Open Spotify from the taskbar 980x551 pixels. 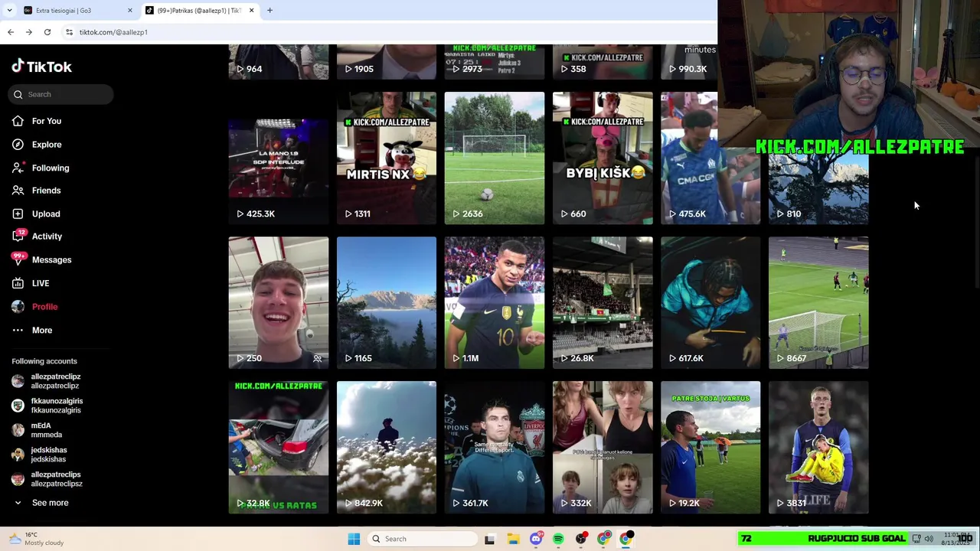coord(558,539)
